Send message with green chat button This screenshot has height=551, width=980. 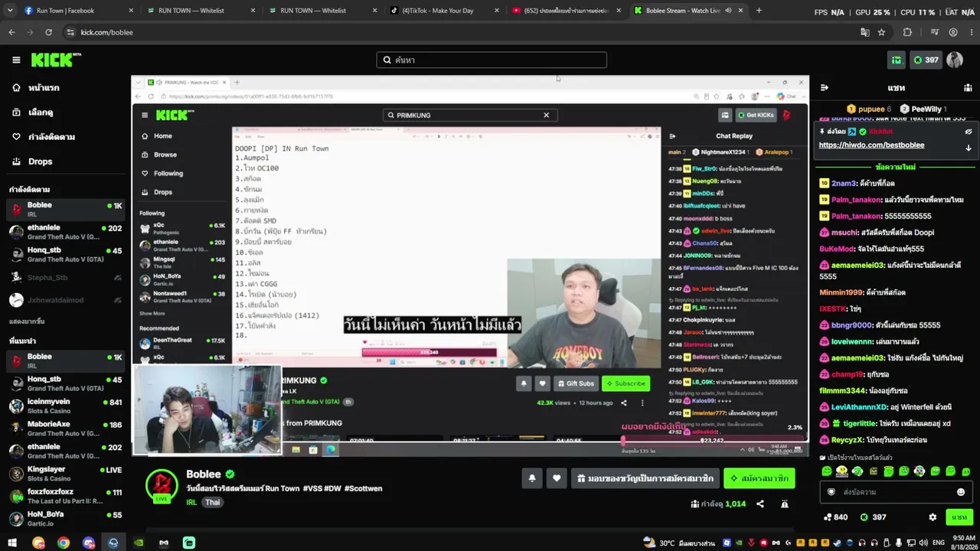click(x=959, y=517)
